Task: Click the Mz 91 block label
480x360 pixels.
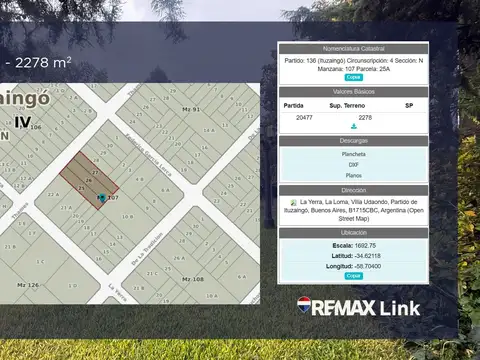Action: [x=191, y=109]
